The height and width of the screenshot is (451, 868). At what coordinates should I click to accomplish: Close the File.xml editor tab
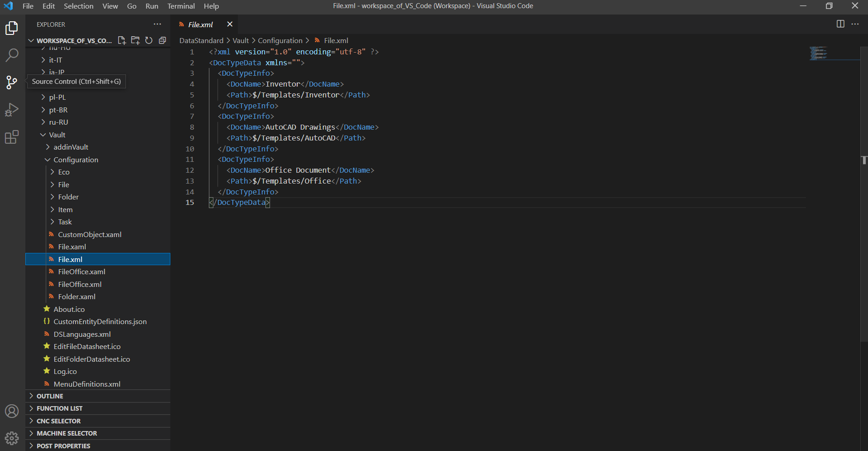tap(230, 24)
